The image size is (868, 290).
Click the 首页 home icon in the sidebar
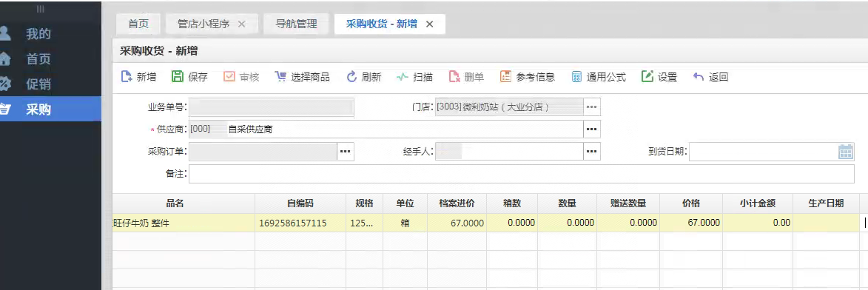[x=4, y=58]
